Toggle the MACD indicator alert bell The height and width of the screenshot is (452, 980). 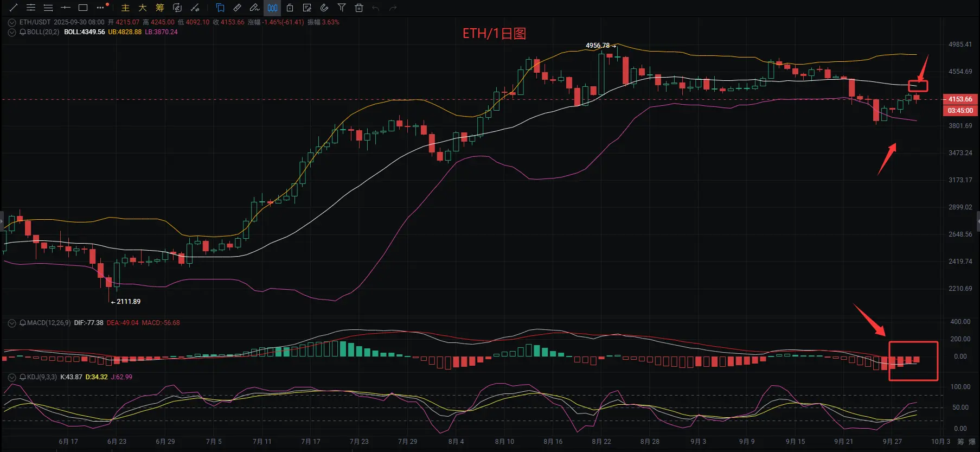pos(23,323)
